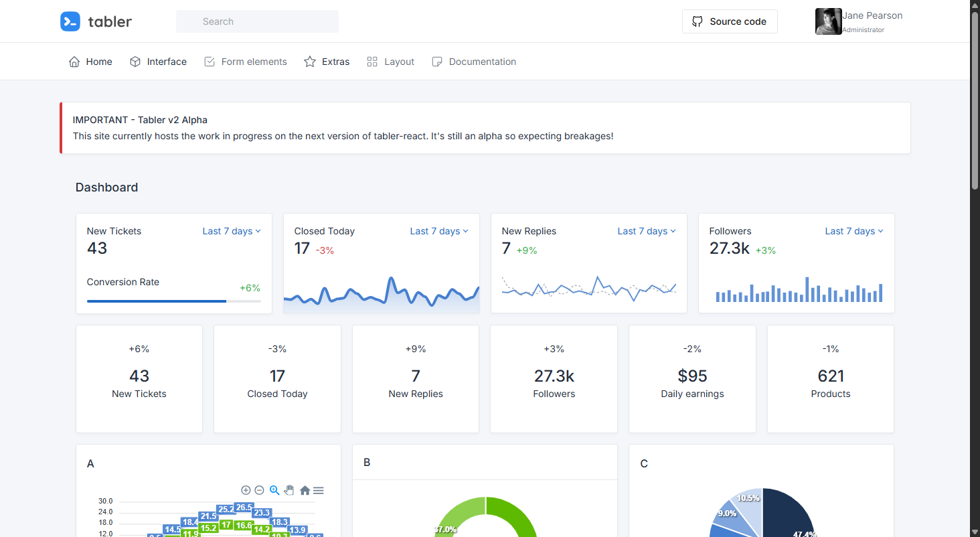Click the 'Dashboard' page heading
This screenshot has width=980, height=537.
pos(106,187)
